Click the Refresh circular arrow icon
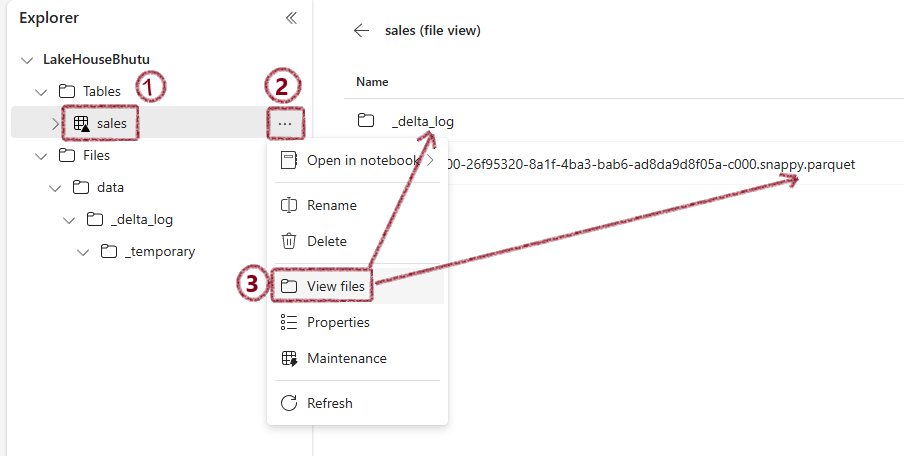The height and width of the screenshot is (456, 904). point(288,403)
